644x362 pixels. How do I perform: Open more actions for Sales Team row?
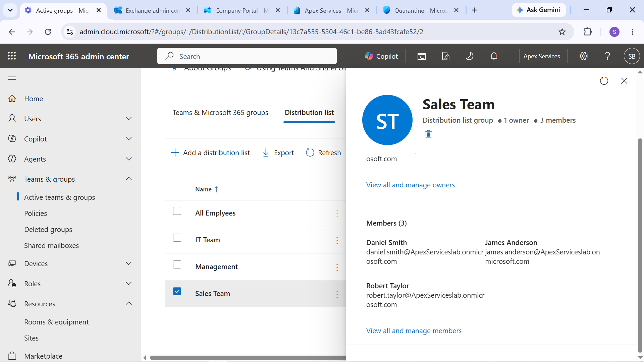pos(337,294)
